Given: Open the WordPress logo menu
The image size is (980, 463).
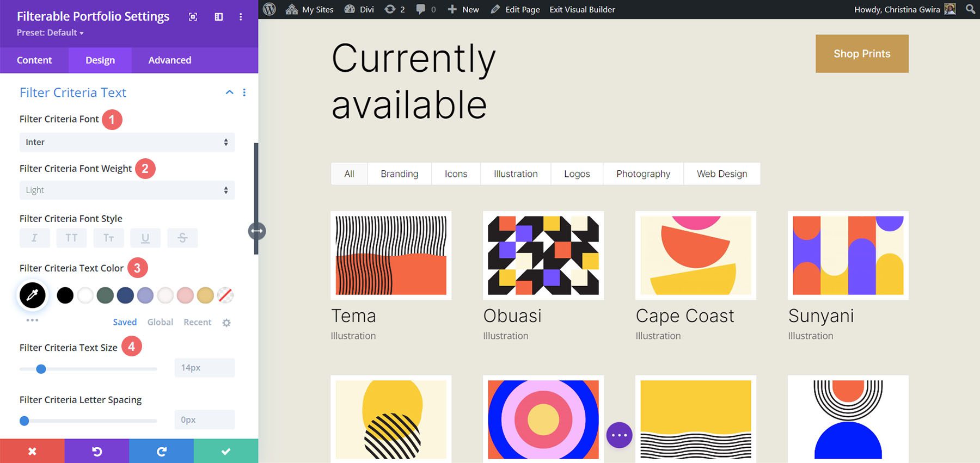Looking at the screenshot, I should (x=269, y=9).
